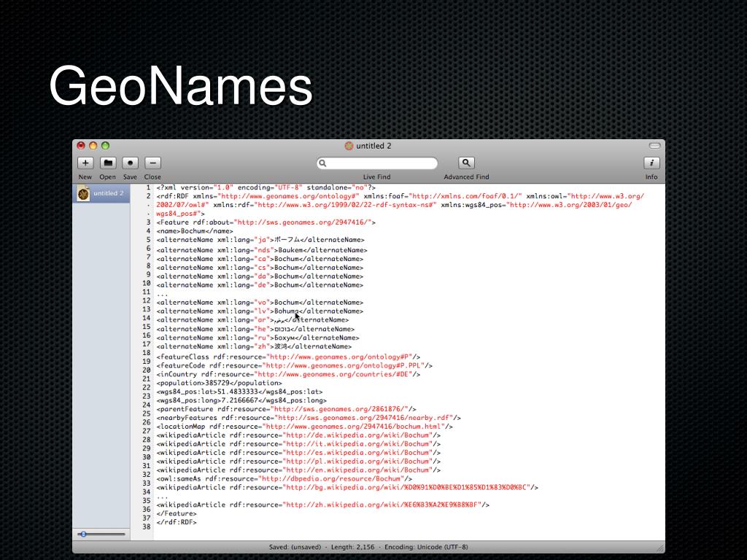This screenshot has height=560, width=747.
Task: Click the alternateName lang ru line
Action: (258, 338)
